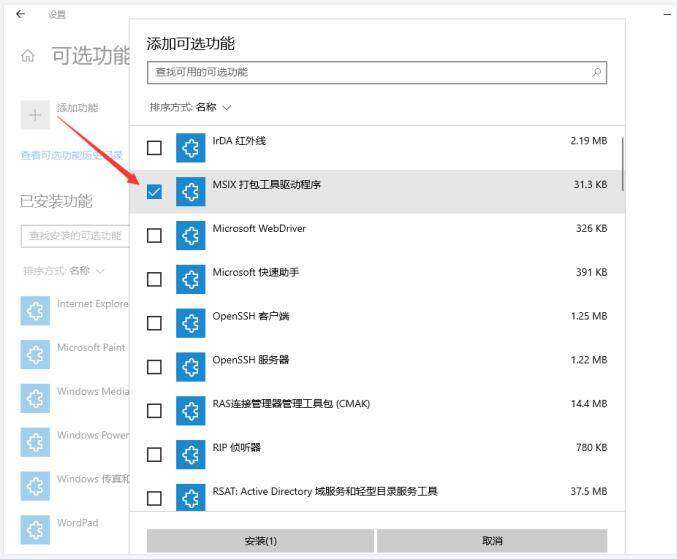Click the RAS连接管理器 (CMAK) feature icon
The width and height of the screenshot is (677, 559).
pyautogui.click(x=190, y=411)
